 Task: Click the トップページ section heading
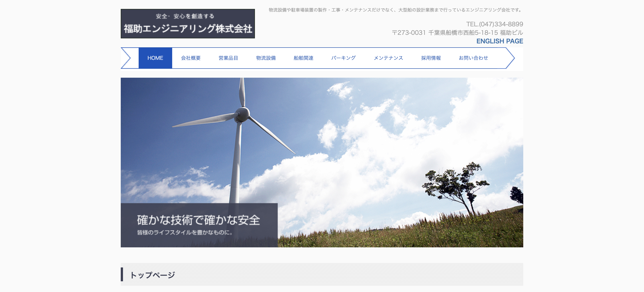coord(153,275)
